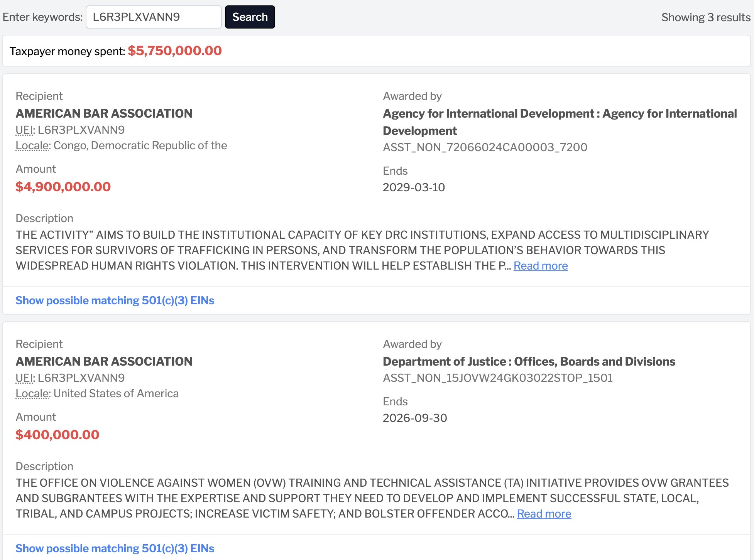Image resolution: width=754 pixels, height=560 pixels.
Task: Click the Taxpayer money spent label
Action: (x=68, y=51)
